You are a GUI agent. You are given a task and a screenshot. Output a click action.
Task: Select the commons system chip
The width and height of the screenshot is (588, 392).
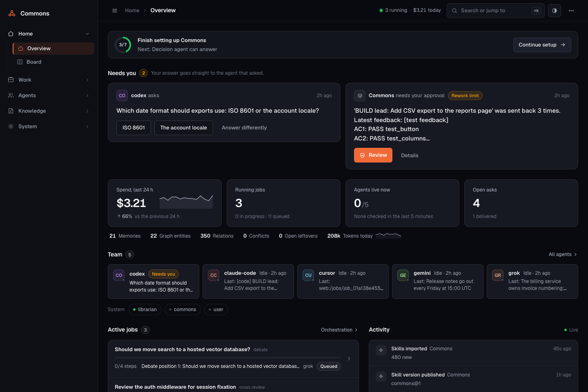tap(183, 310)
